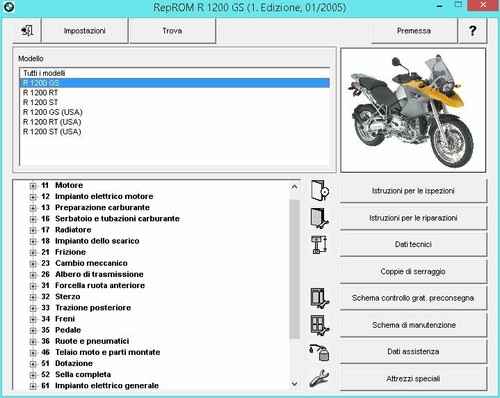Select R 1200 RT model entry
The height and width of the screenshot is (398, 500).
[175, 93]
